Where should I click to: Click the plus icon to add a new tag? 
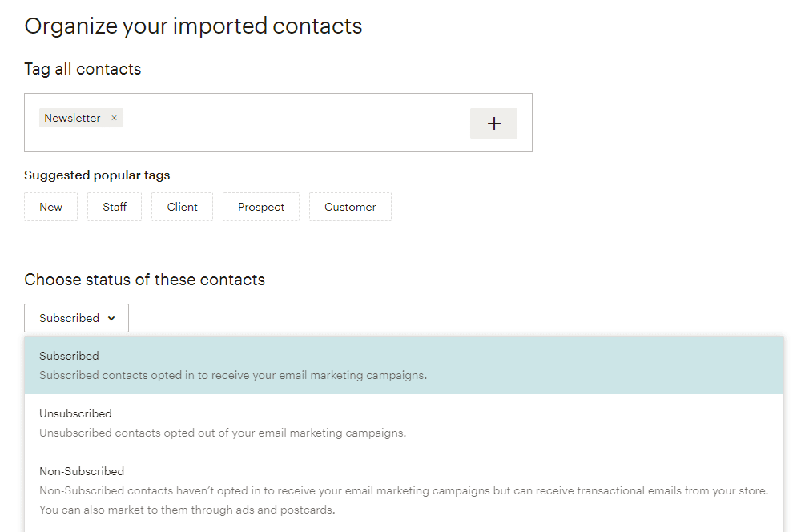pyautogui.click(x=493, y=123)
